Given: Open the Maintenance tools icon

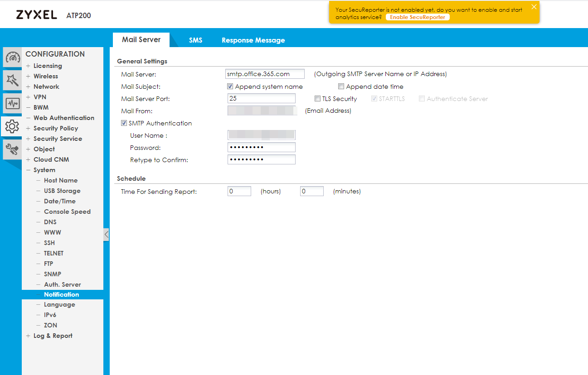Looking at the screenshot, I should click(x=12, y=149).
